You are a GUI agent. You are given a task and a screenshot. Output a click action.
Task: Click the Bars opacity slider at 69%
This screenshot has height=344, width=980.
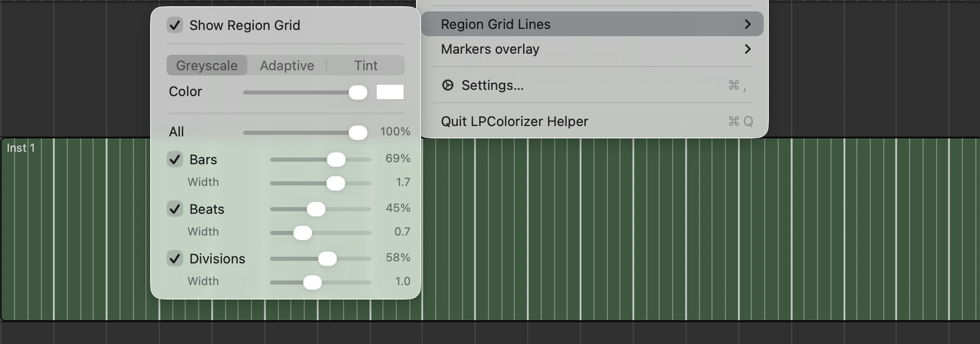coord(336,159)
